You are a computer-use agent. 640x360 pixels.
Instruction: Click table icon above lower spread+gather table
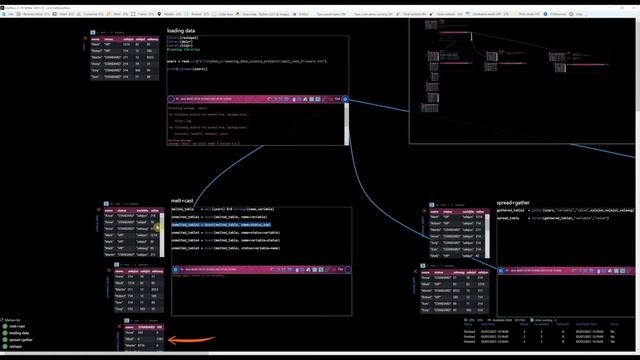pyautogui.click(x=422, y=266)
